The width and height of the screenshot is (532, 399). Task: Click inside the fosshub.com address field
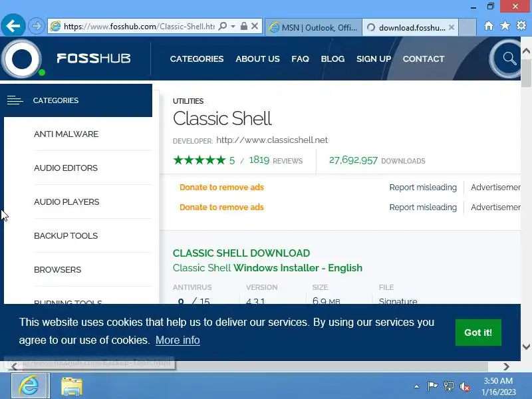[x=139, y=26]
